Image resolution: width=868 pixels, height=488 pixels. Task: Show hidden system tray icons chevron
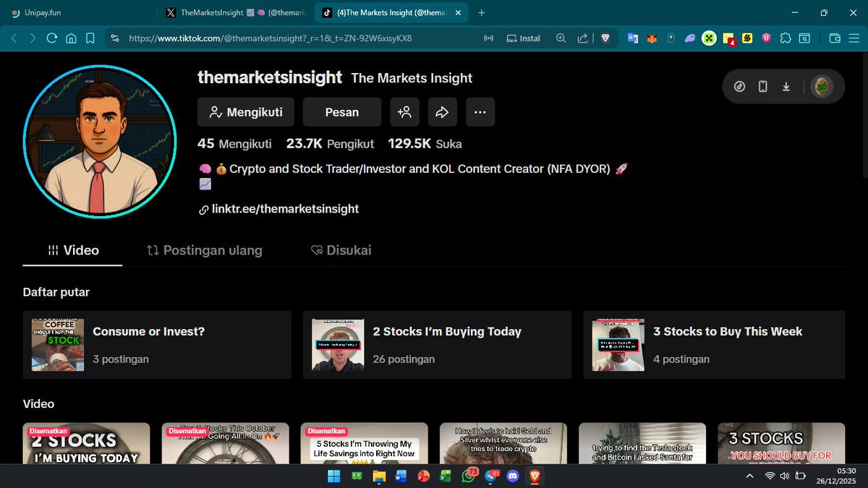pos(750,476)
